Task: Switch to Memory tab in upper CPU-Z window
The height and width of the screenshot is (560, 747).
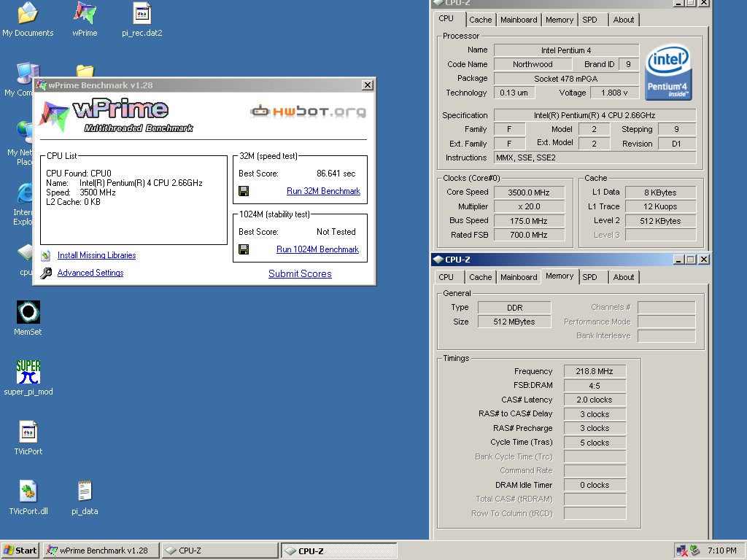Action: [x=560, y=20]
